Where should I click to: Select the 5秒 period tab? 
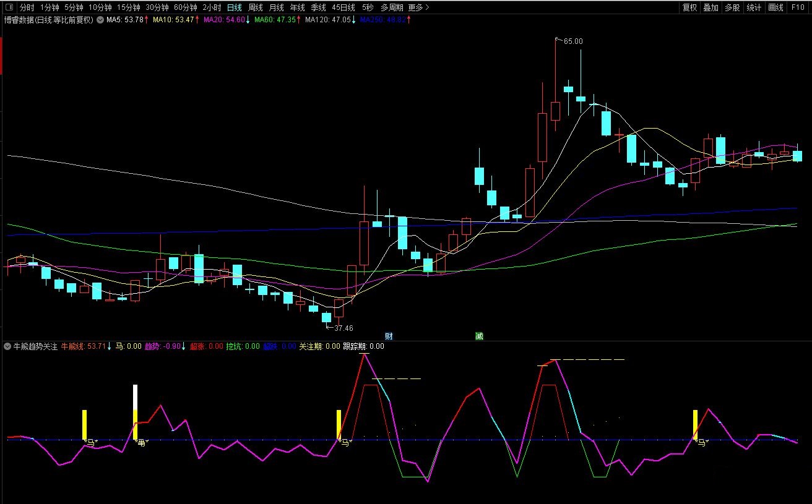(368, 7)
